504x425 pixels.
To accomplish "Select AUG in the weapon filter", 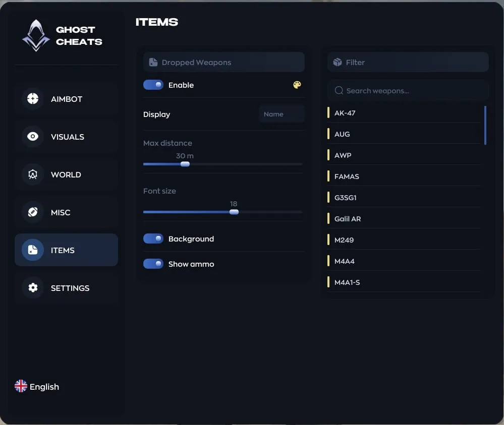I will click(x=404, y=134).
